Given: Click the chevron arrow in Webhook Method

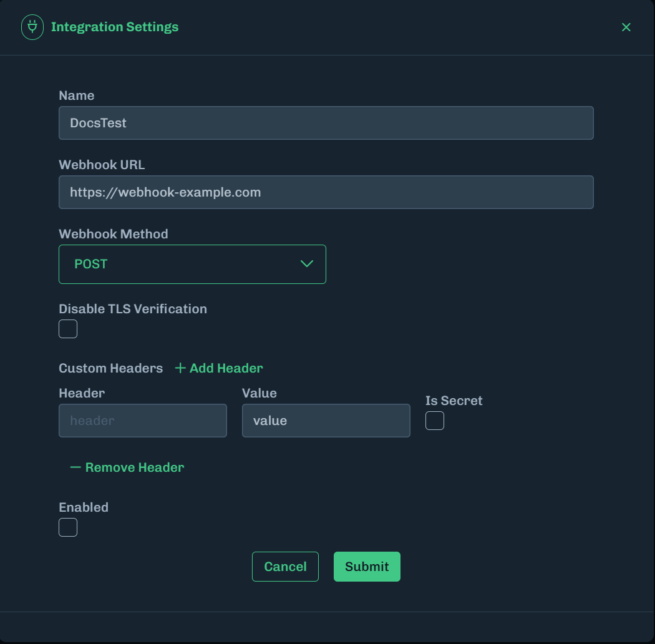Looking at the screenshot, I should pyautogui.click(x=306, y=264).
